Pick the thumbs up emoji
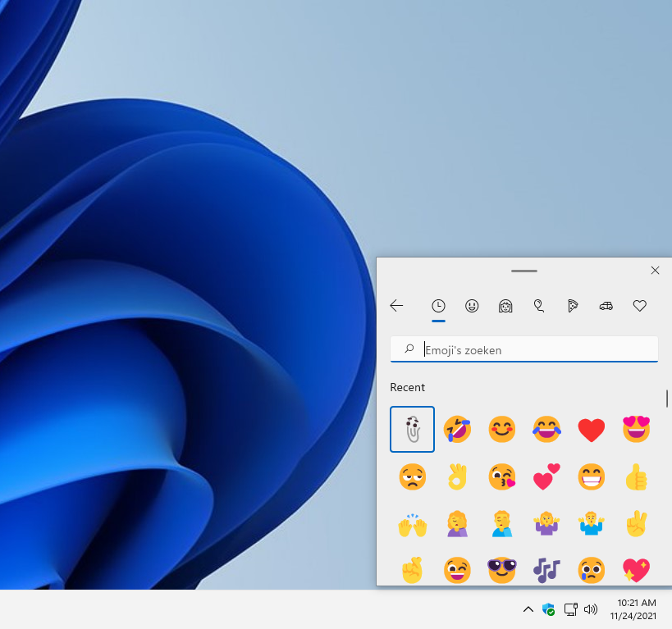Screen dimensions: 672x629 (636, 476)
